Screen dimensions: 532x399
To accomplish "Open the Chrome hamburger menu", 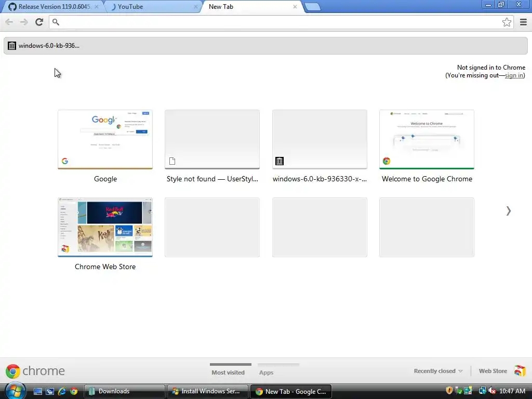I will coord(523,22).
